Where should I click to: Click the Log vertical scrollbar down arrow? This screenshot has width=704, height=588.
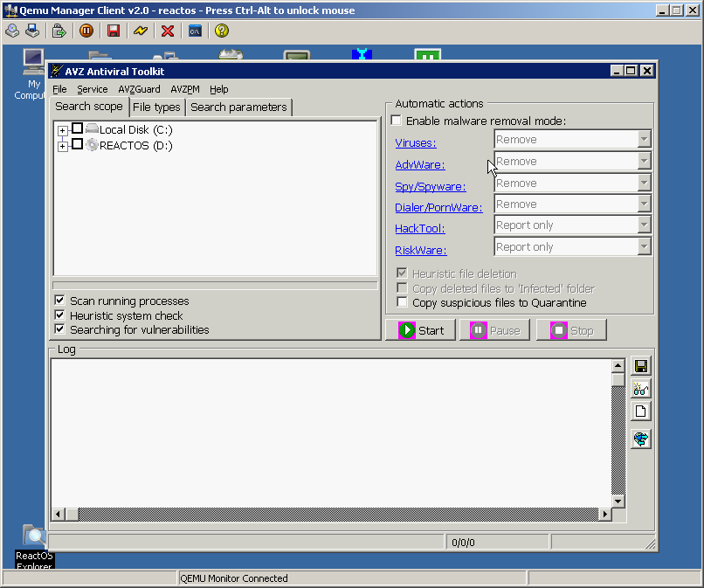(618, 502)
